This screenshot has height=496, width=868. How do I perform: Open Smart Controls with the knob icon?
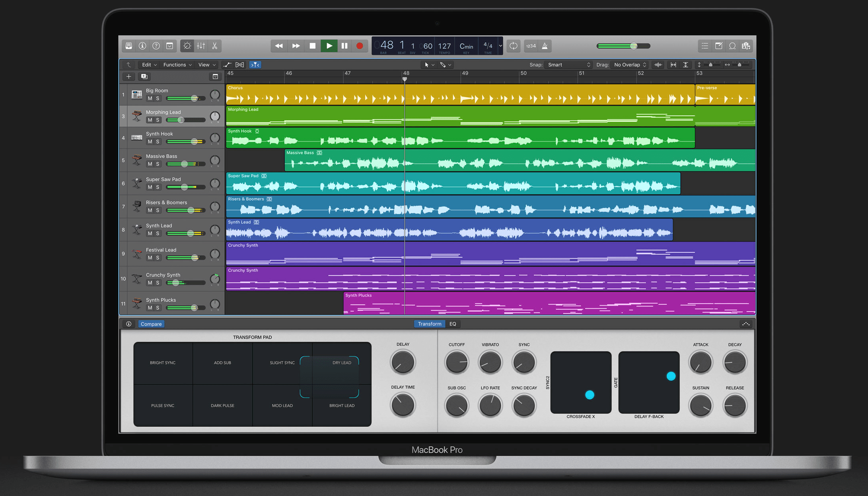187,46
